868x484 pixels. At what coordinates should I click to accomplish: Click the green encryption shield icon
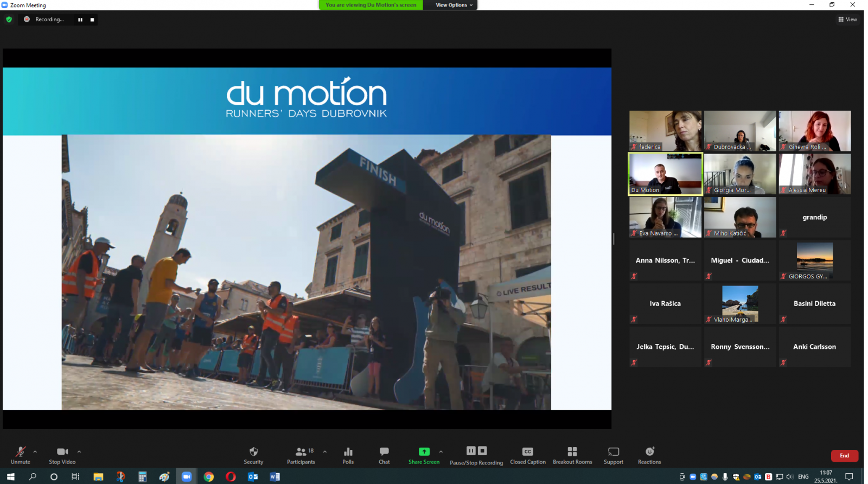9,20
